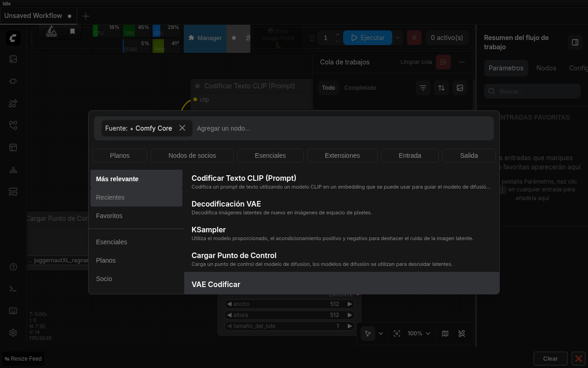Toggle the Esenciales filter chip

pos(271,155)
